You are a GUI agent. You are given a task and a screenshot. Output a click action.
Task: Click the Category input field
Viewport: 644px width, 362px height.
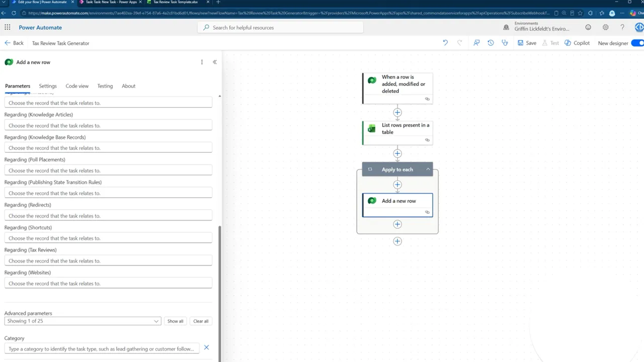(102, 348)
